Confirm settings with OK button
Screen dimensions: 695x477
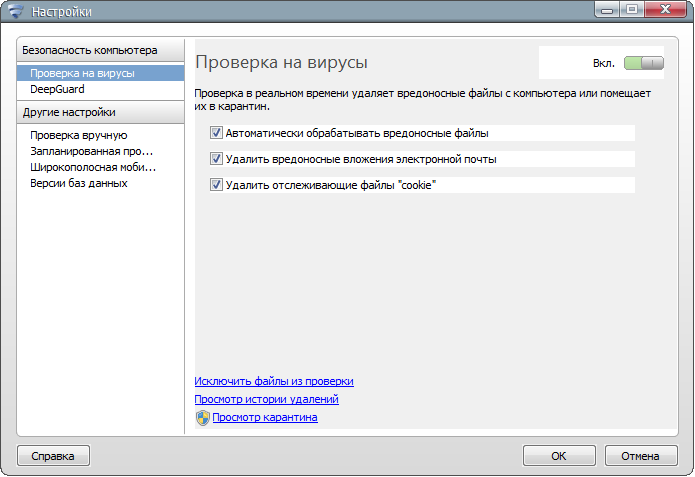click(559, 456)
